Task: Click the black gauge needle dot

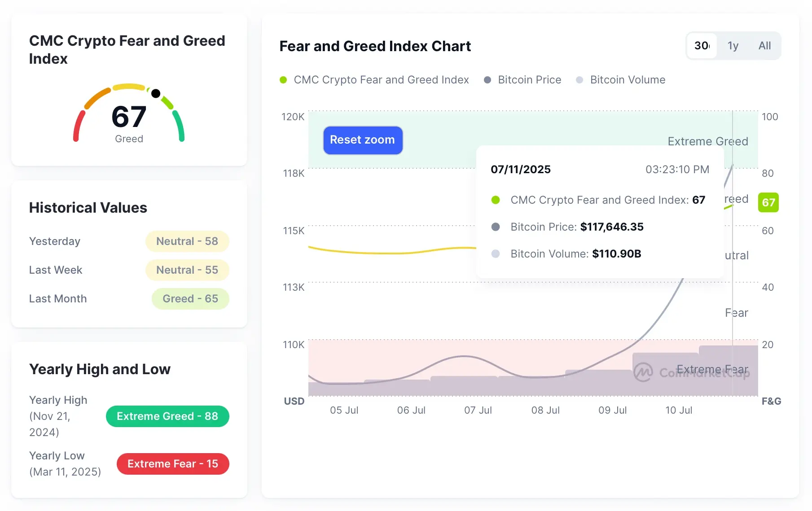Action: [x=156, y=93]
